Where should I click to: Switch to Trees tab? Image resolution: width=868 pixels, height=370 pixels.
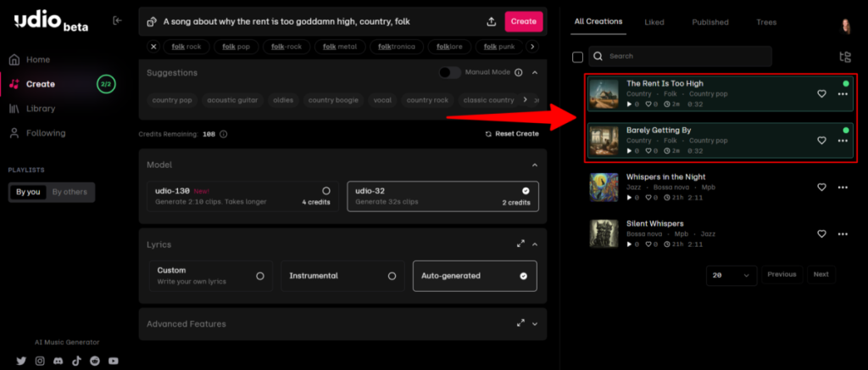pyautogui.click(x=766, y=23)
